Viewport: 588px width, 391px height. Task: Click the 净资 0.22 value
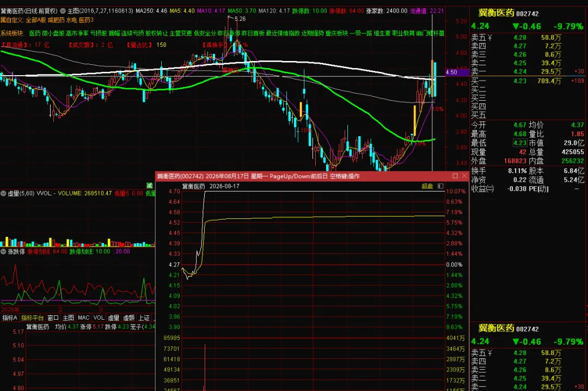tap(520, 180)
